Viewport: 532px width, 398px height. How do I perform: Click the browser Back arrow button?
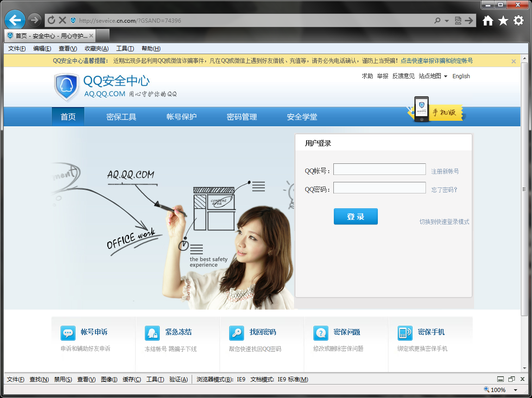pyautogui.click(x=15, y=20)
